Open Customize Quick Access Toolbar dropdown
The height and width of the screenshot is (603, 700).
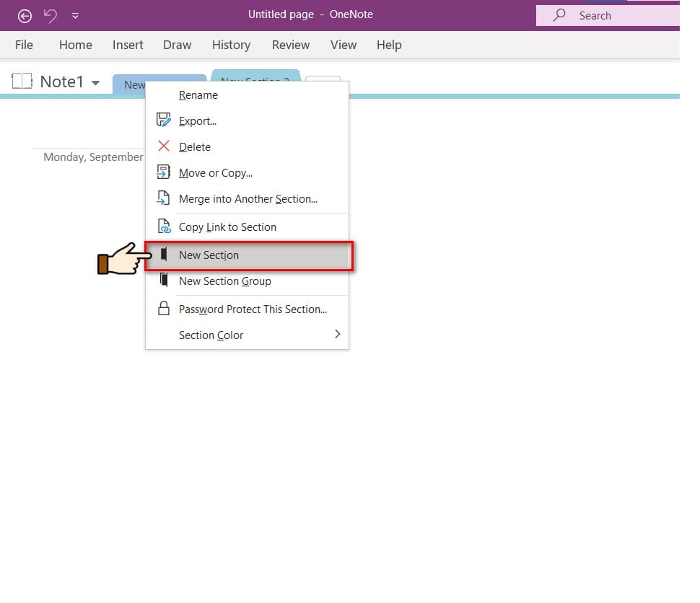pyautogui.click(x=75, y=16)
